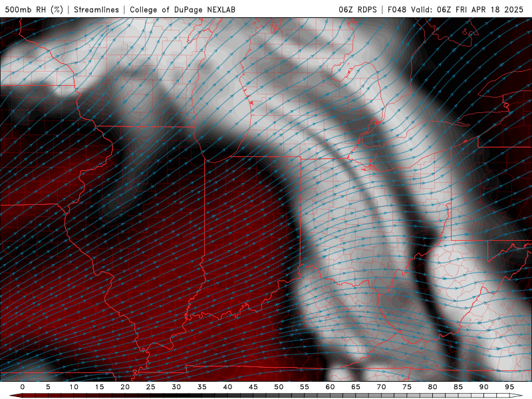This screenshot has height=399, width=532.
Task: Click the colorbar label '45'
Action: pyautogui.click(x=253, y=387)
